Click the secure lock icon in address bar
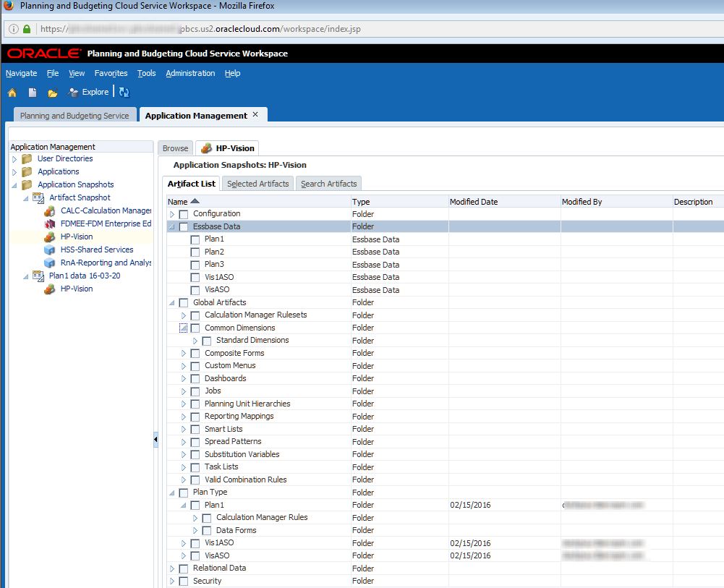Viewport: 724px width, 588px height. [x=27, y=29]
